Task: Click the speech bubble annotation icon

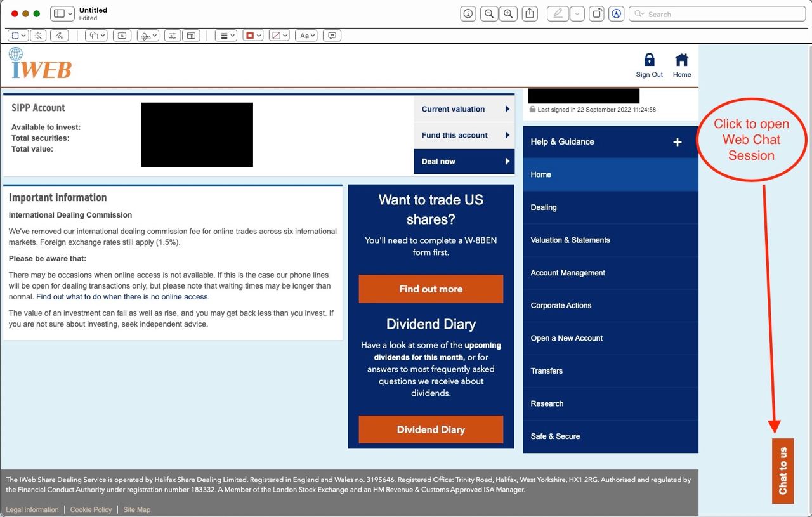Action: (332, 36)
